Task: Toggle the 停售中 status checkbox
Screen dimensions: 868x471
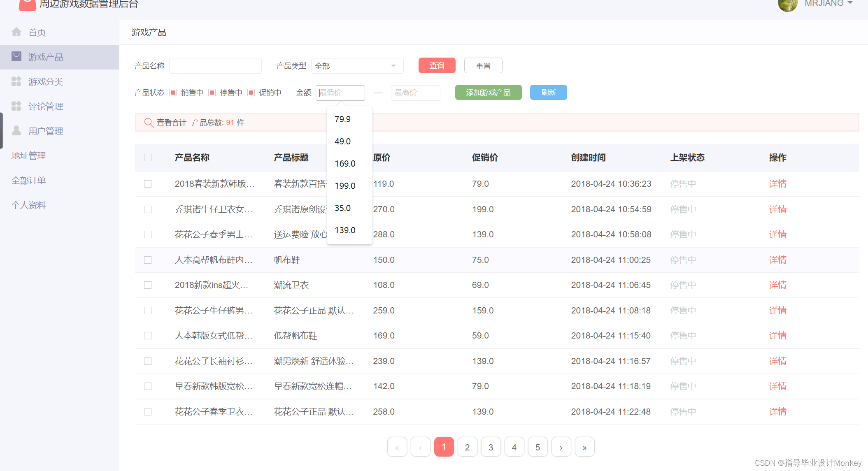Action: pos(212,93)
